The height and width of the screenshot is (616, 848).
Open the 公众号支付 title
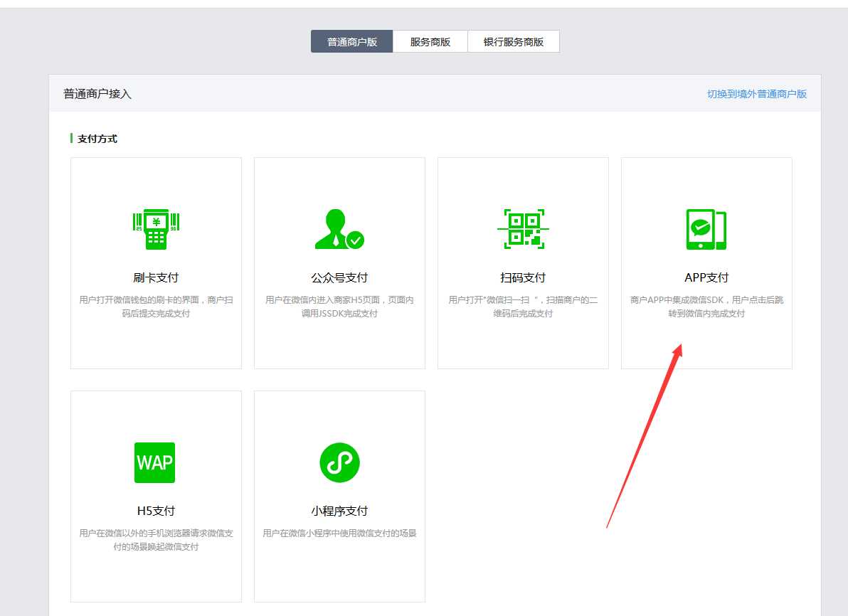click(x=339, y=277)
